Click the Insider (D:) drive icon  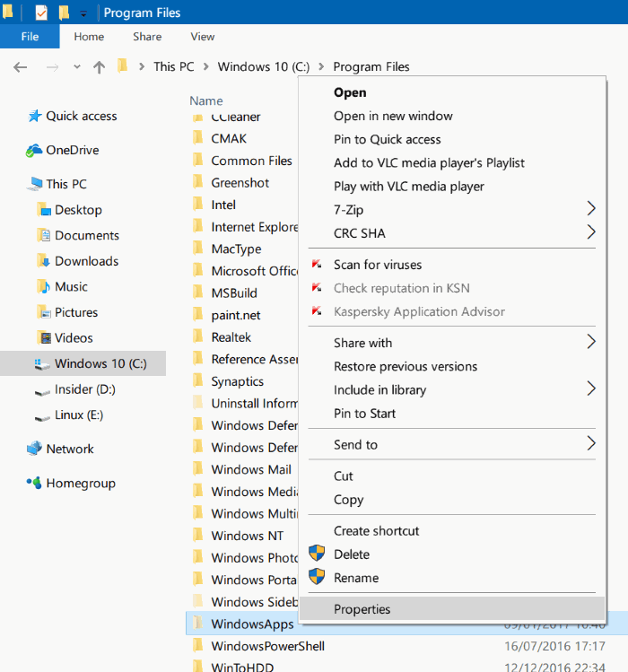[42, 392]
